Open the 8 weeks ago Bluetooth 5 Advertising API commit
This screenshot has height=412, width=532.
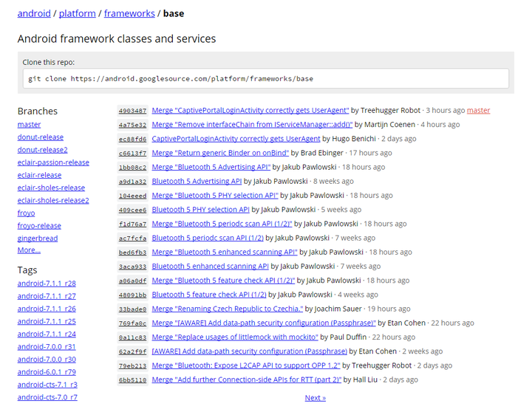point(197,181)
